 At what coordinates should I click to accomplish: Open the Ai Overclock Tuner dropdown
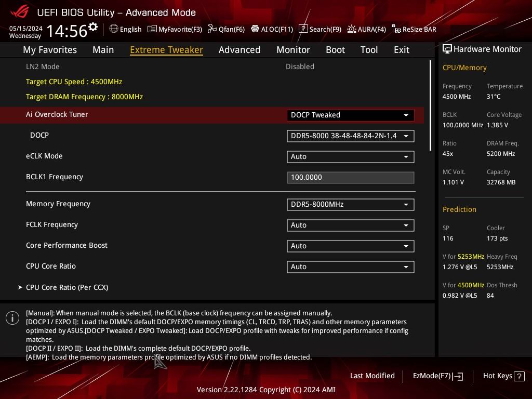pyautogui.click(x=351, y=115)
